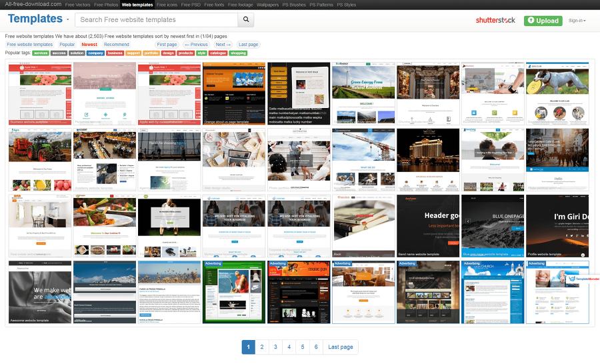The width and height of the screenshot is (600, 364).
Task: Go to page 3 in pagination
Action: 275,347
